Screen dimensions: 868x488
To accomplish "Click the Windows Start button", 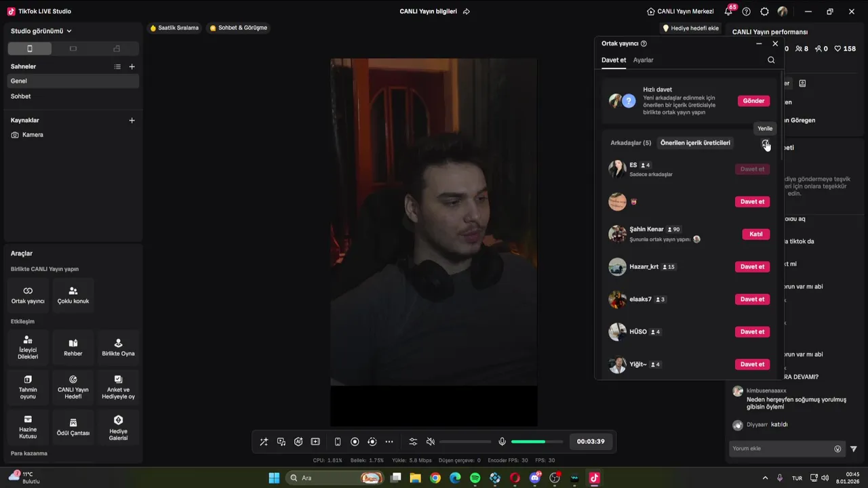I will 274,478.
